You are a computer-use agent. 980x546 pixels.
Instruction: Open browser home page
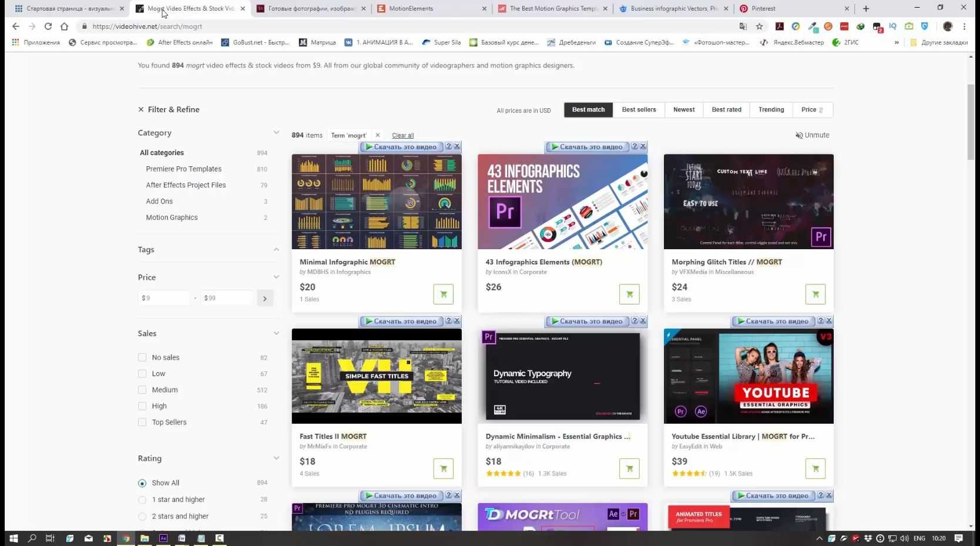[65, 26]
